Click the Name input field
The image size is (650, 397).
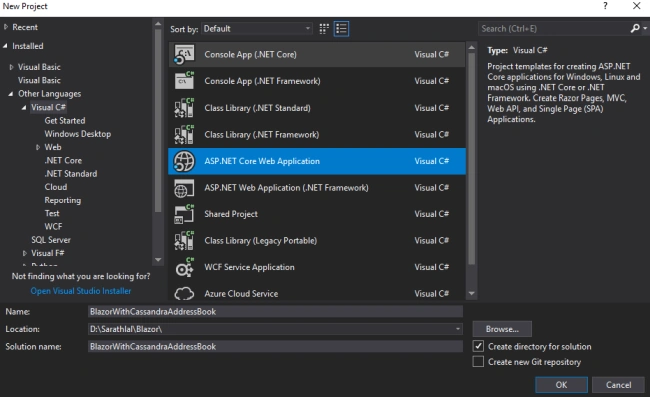point(275,312)
